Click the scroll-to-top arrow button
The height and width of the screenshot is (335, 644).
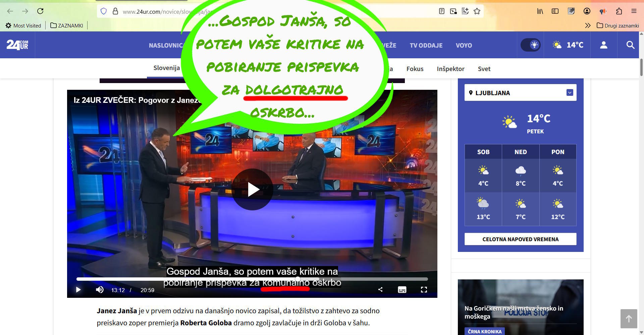tap(629, 319)
